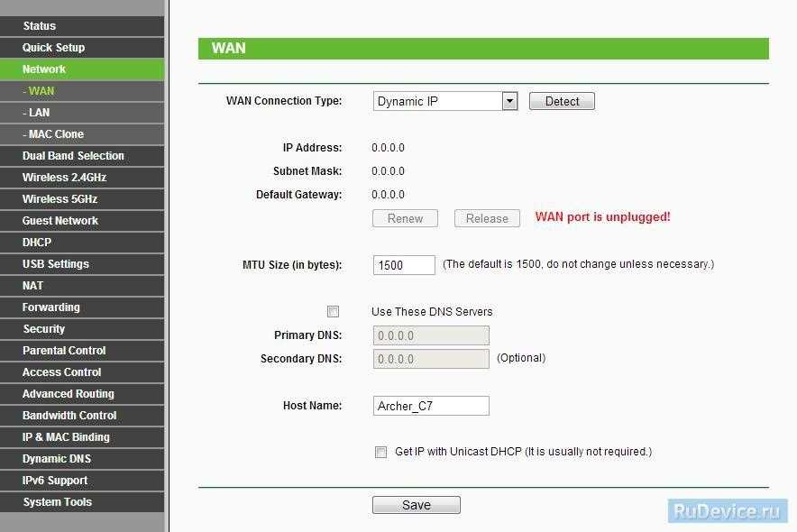Select Parental Control menu item
Screen dimensions: 797x532
82,351
